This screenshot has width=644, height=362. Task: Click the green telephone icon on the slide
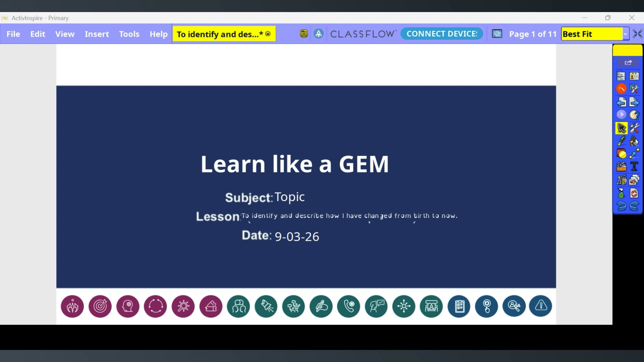click(349, 306)
